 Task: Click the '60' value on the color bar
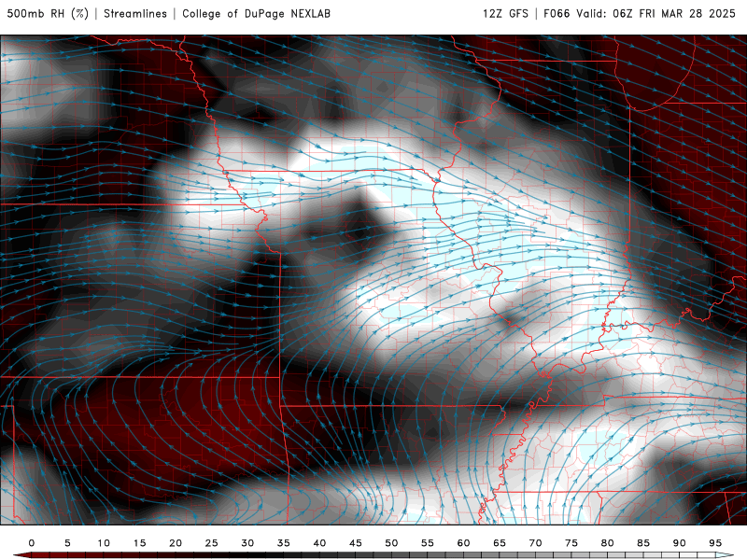[x=463, y=543]
